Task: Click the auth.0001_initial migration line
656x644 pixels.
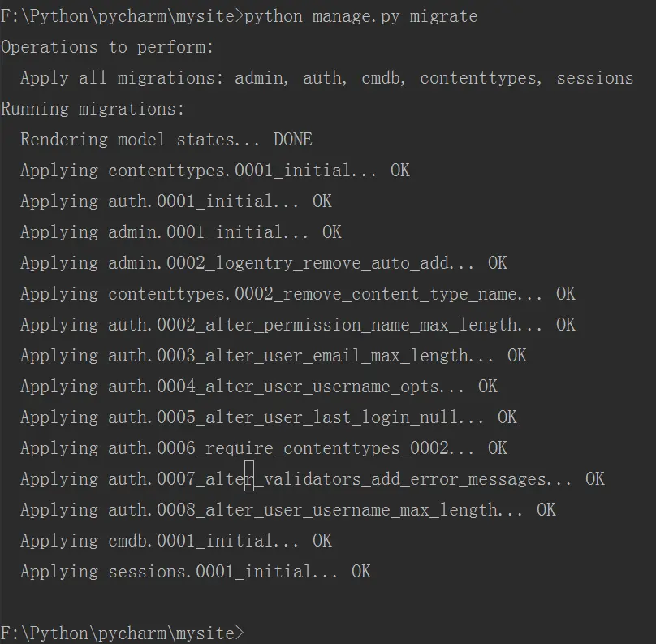Action: click(x=176, y=201)
